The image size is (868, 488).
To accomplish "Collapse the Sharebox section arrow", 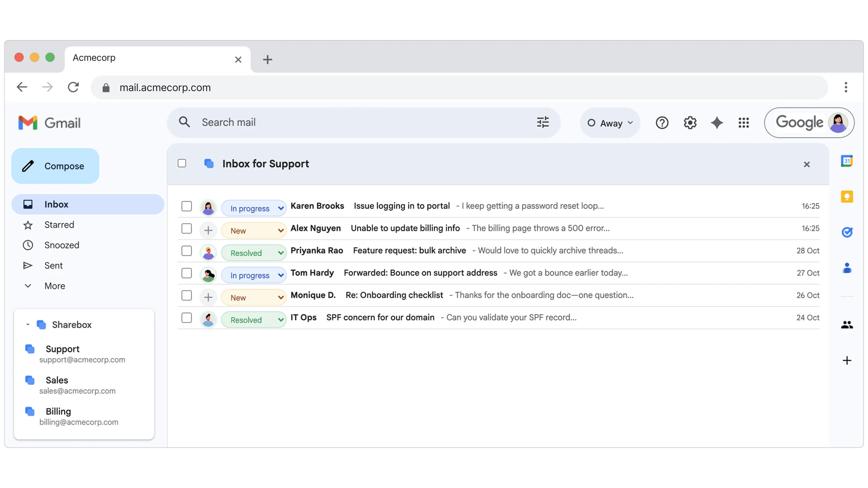I will (x=28, y=325).
